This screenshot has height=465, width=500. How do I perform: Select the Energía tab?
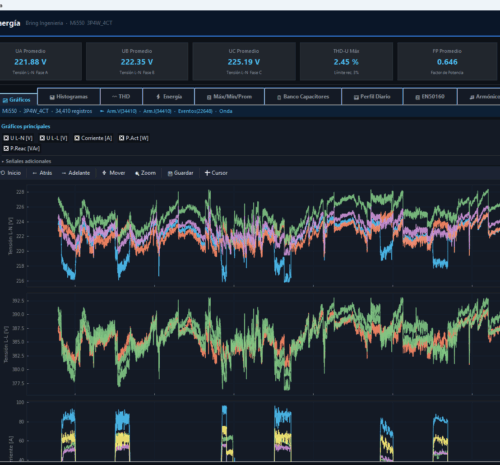(x=169, y=97)
